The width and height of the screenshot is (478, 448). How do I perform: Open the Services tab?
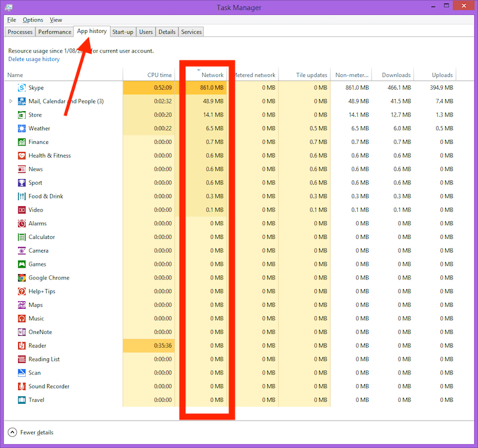(191, 32)
